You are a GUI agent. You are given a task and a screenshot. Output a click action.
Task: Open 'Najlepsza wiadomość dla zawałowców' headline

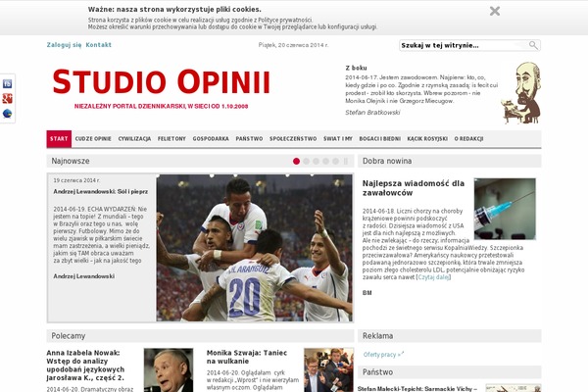pos(414,188)
